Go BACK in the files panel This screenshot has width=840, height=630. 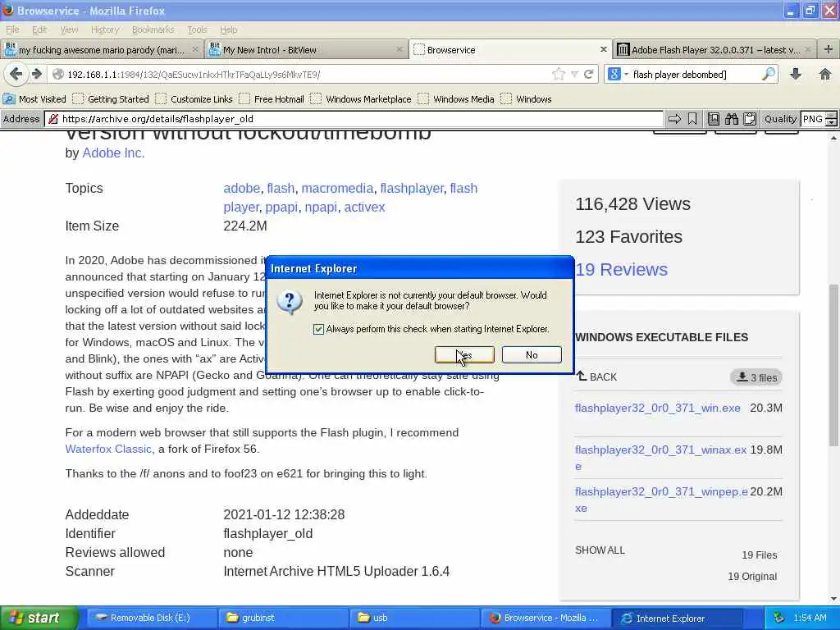597,377
